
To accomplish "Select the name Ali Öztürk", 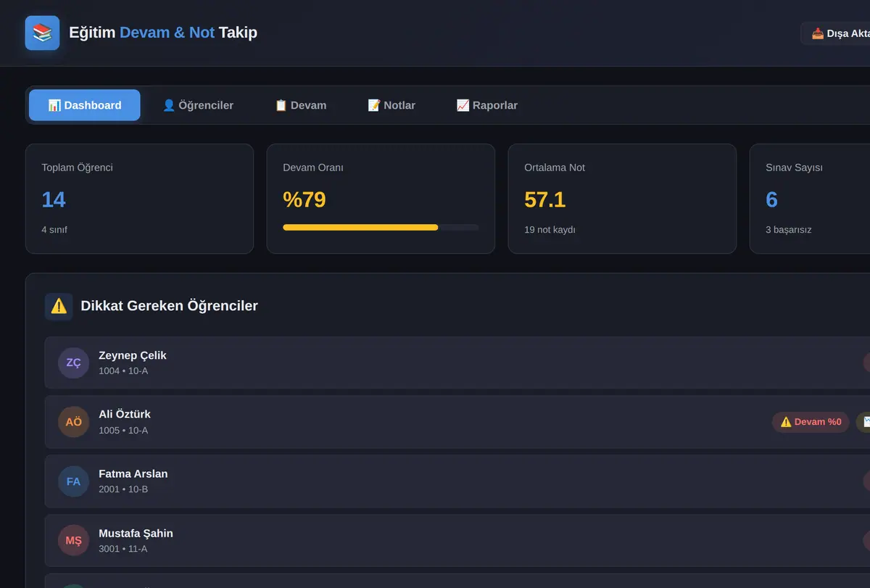I will [x=125, y=414].
